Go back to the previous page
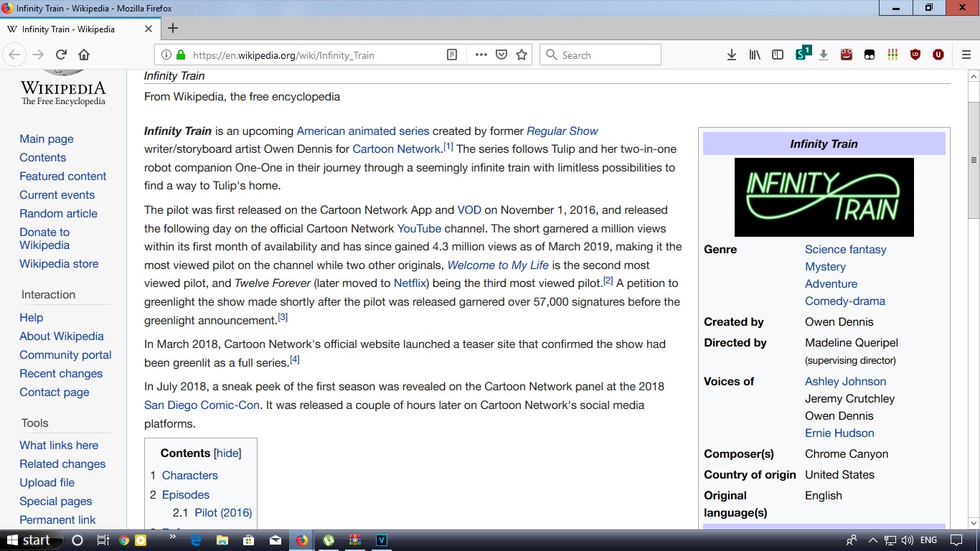 [15, 55]
